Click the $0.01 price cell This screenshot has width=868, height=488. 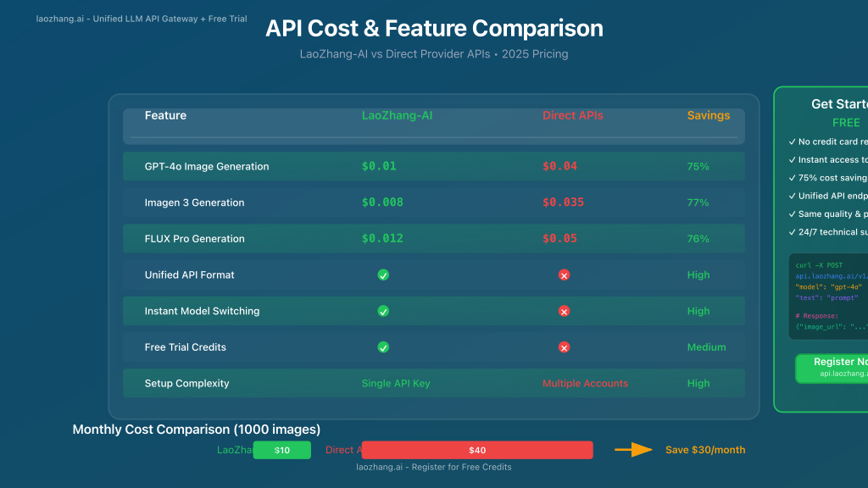coord(379,166)
